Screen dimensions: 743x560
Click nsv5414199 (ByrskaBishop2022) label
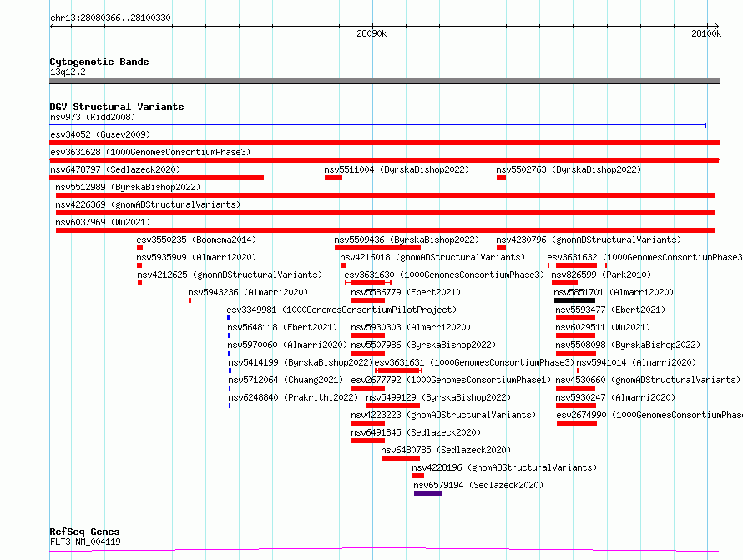pos(301,362)
